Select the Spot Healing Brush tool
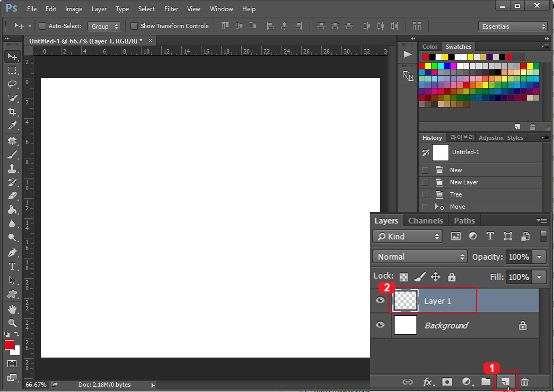Screen dimensions: 554x392 point(12,141)
